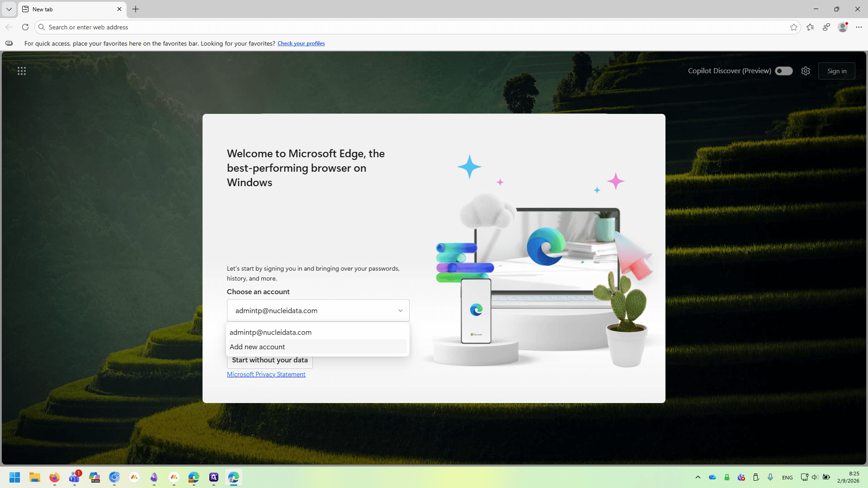Open the clock showing 8:25
The width and height of the screenshot is (868, 488).
click(849, 477)
